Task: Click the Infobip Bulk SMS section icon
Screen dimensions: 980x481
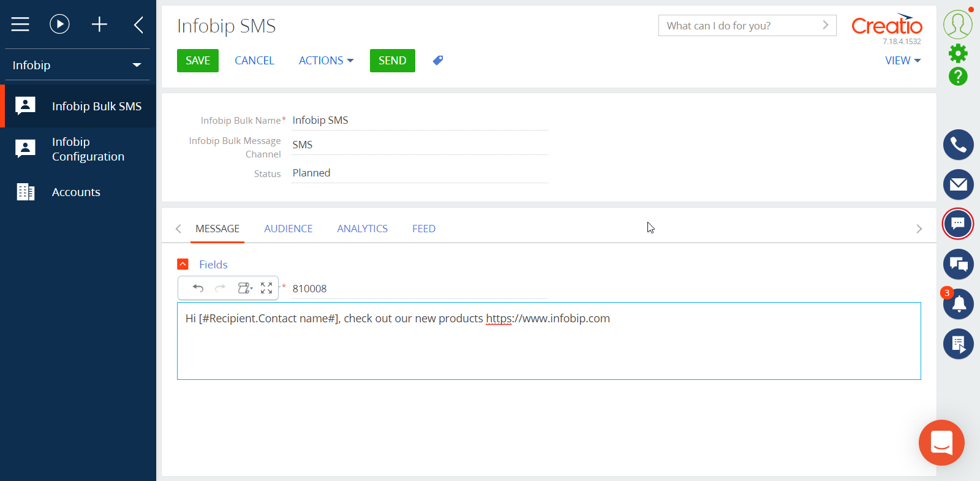Action: (25, 106)
